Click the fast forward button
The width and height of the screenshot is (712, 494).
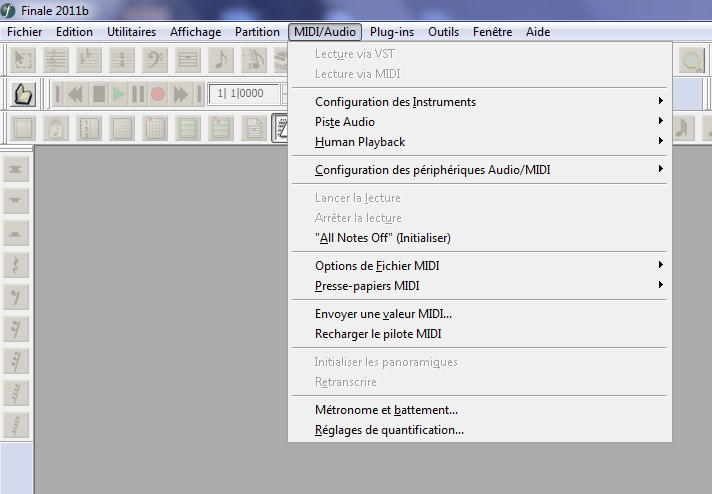[x=181, y=94]
